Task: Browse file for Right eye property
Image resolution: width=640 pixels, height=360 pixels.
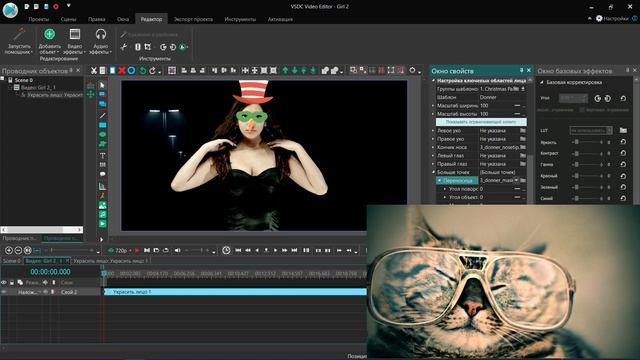Action: coord(522,164)
